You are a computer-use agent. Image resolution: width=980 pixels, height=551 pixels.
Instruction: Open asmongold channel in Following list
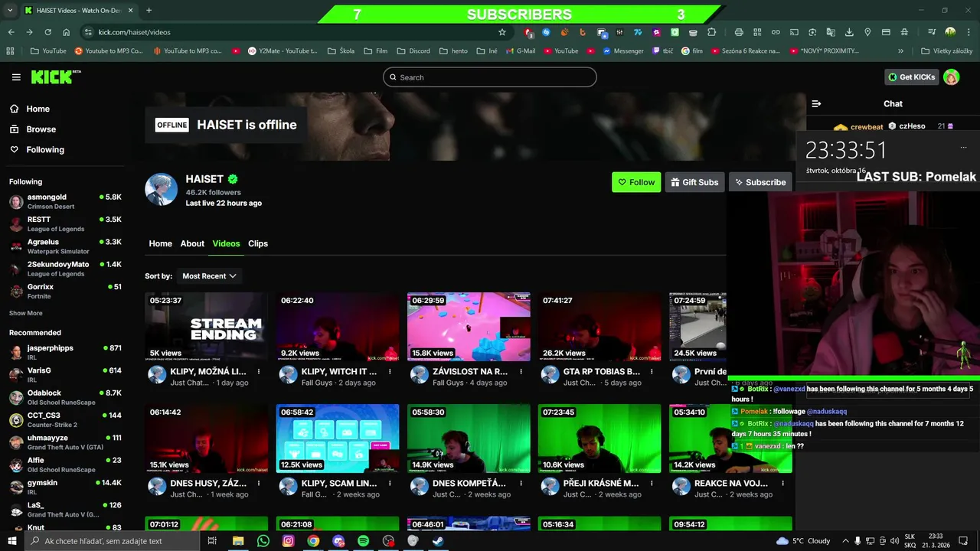point(65,201)
